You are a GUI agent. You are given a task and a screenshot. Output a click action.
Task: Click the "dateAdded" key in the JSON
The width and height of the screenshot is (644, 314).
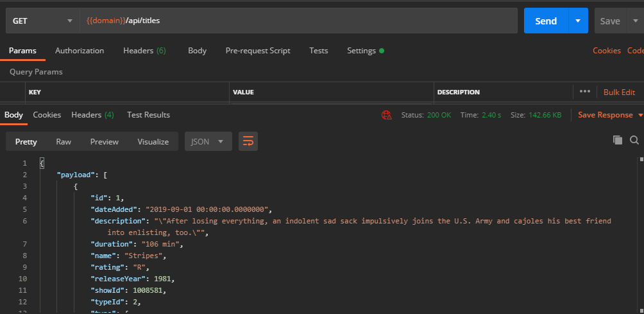[115, 209]
